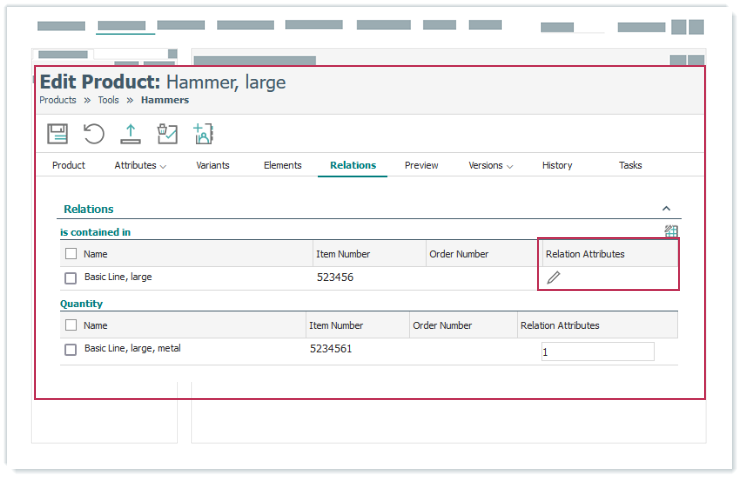
Task: Switch to the Preview tab
Action: point(421,166)
